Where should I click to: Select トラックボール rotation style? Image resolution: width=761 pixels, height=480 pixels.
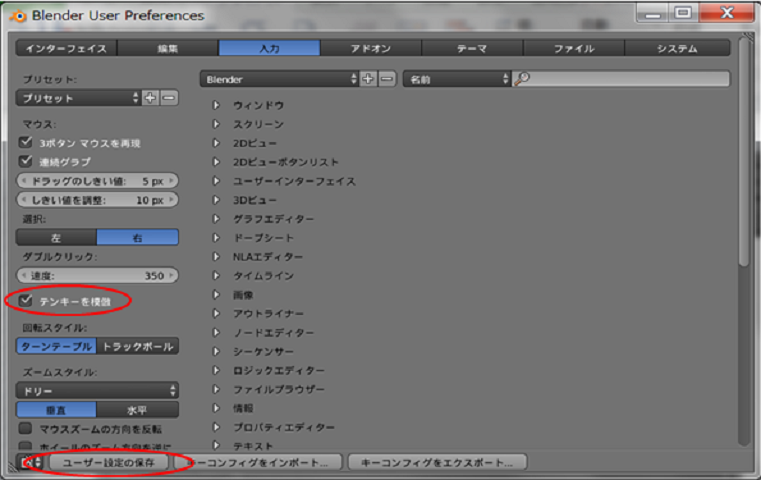(x=138, y=346)
